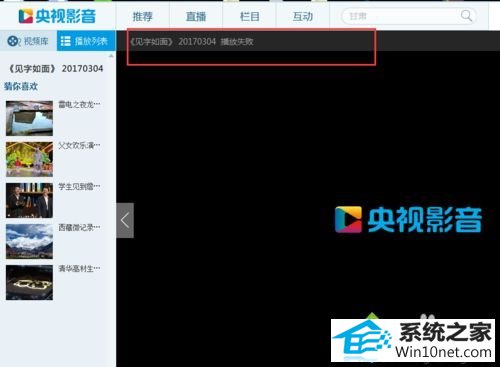The image size is (500, 367).
Task: Click the 雷电之夜龙 video title
Action: tap(79, 104)
